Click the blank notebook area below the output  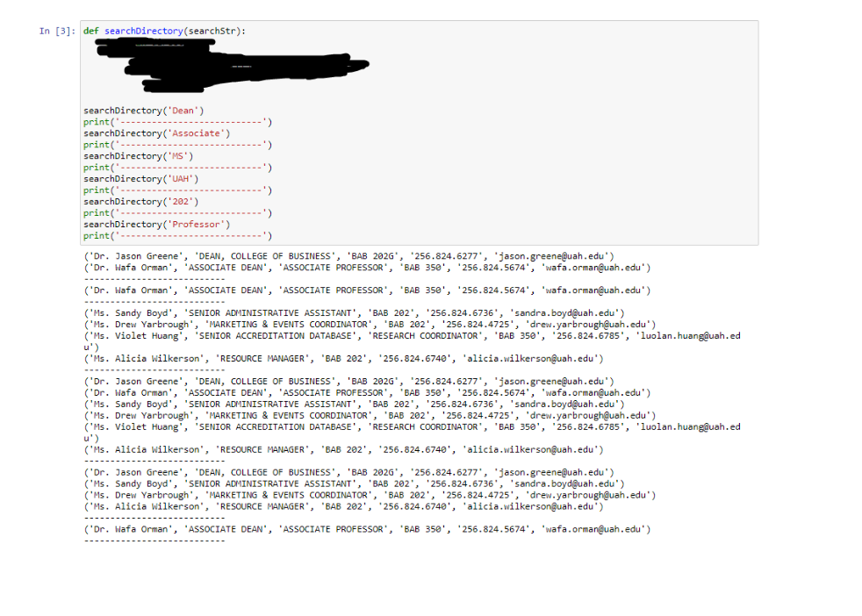coord(430,579)
